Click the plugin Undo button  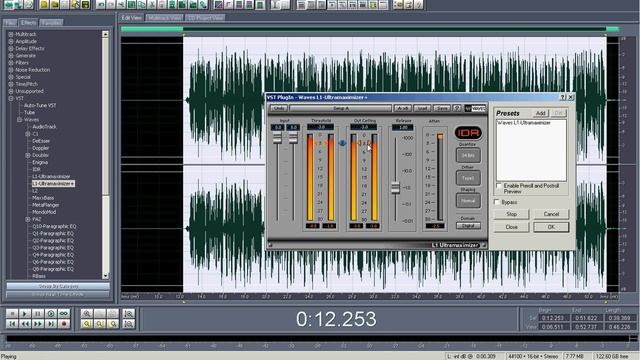(x=278, y=108)
